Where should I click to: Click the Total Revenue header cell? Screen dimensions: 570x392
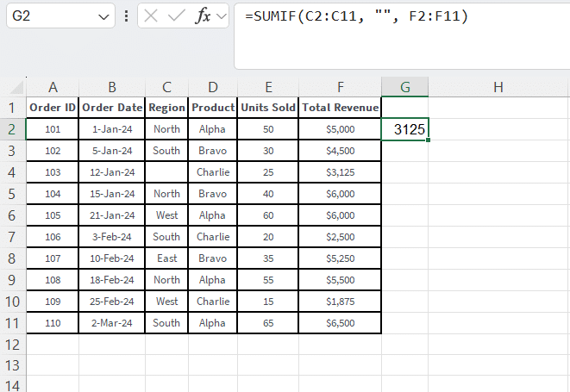point(340,108)
